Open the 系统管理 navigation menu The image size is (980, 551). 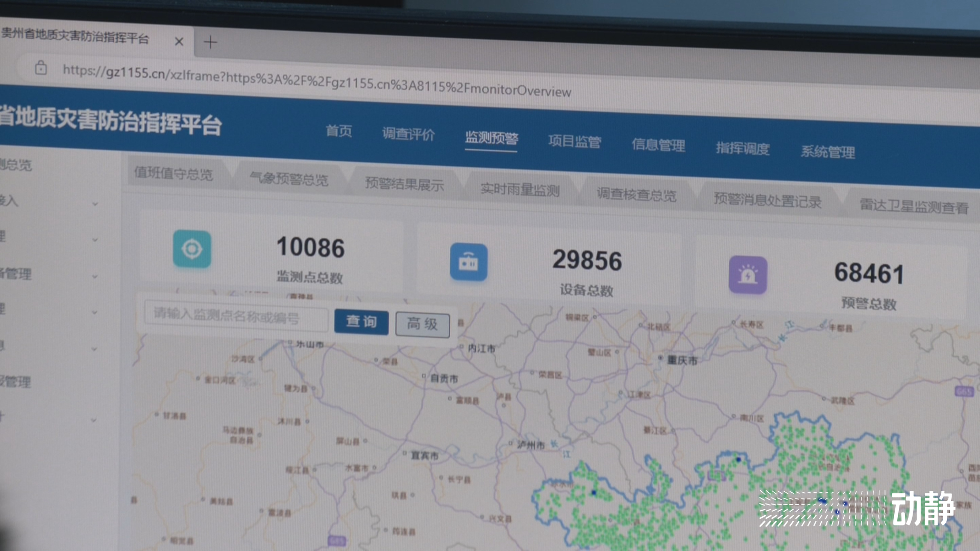[x=827, y=152]
